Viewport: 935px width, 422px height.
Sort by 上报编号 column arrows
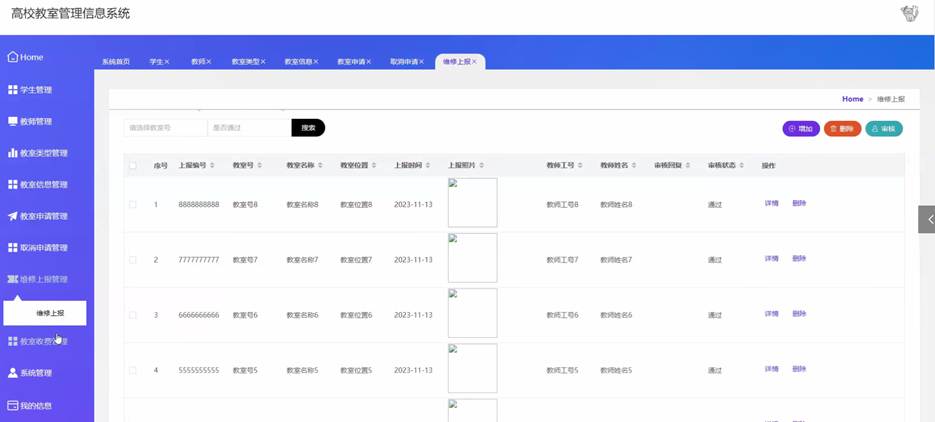coord(212,165)
